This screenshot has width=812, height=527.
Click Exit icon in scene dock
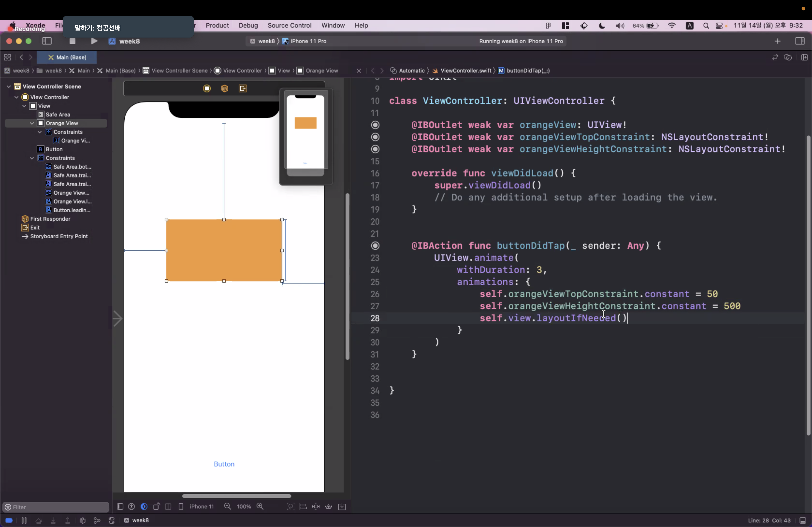click(242, 89)
